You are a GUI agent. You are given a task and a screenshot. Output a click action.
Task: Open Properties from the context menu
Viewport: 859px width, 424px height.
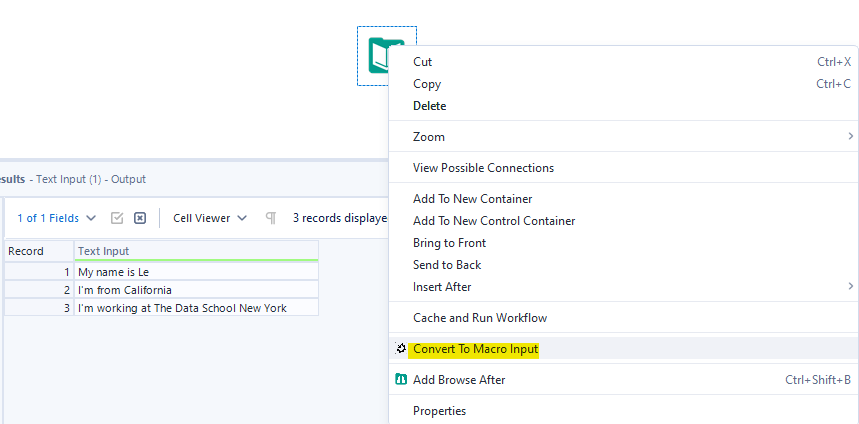pos(439,411)
